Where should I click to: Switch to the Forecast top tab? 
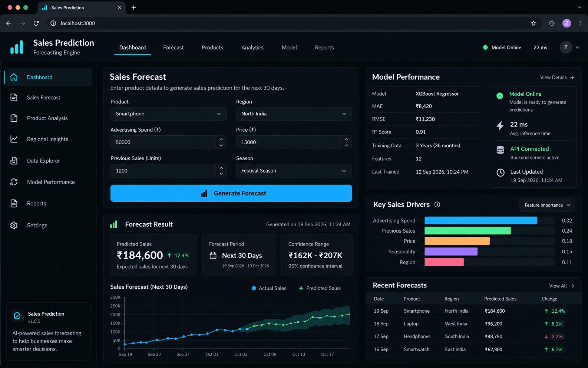click(173, 47)
